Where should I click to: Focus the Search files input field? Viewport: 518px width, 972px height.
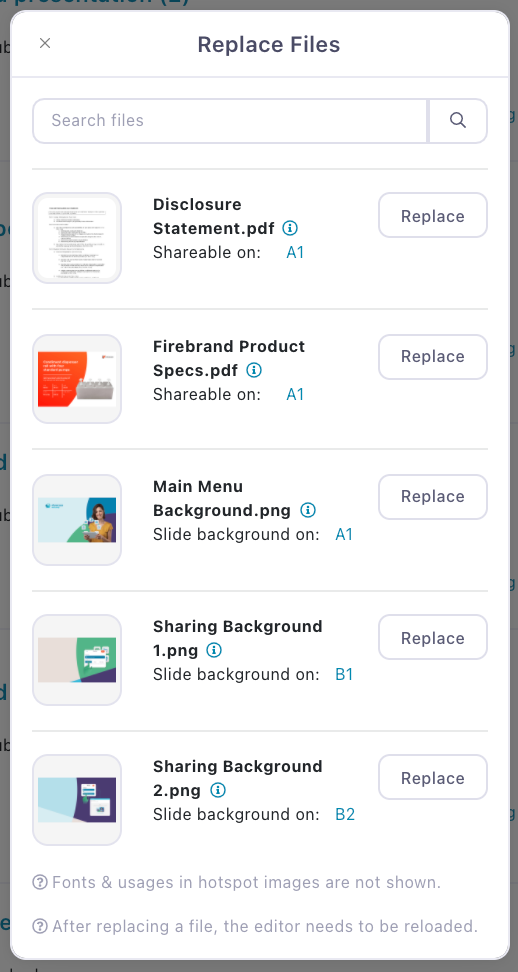coord(230,120)
